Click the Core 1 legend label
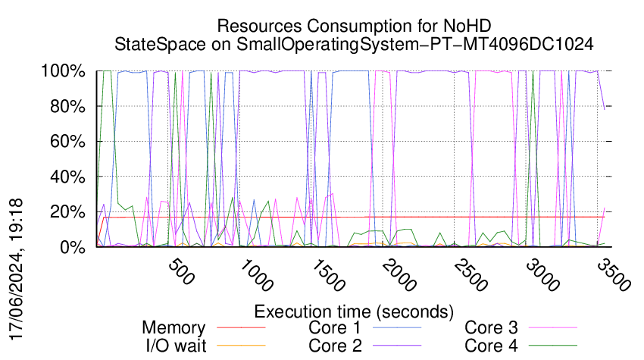 (x=335, y=328)
